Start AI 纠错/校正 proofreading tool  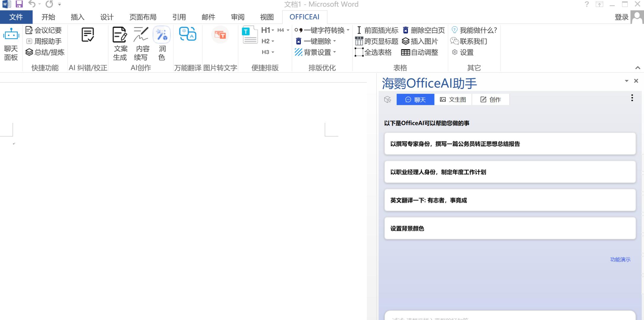pos(88,35)
